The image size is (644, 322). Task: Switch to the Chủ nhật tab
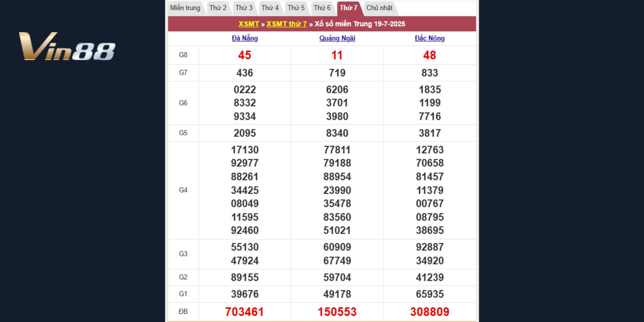[379, 8]
